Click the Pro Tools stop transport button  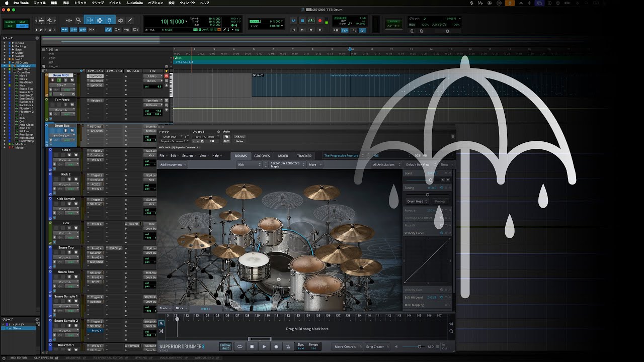click(302, 21)
